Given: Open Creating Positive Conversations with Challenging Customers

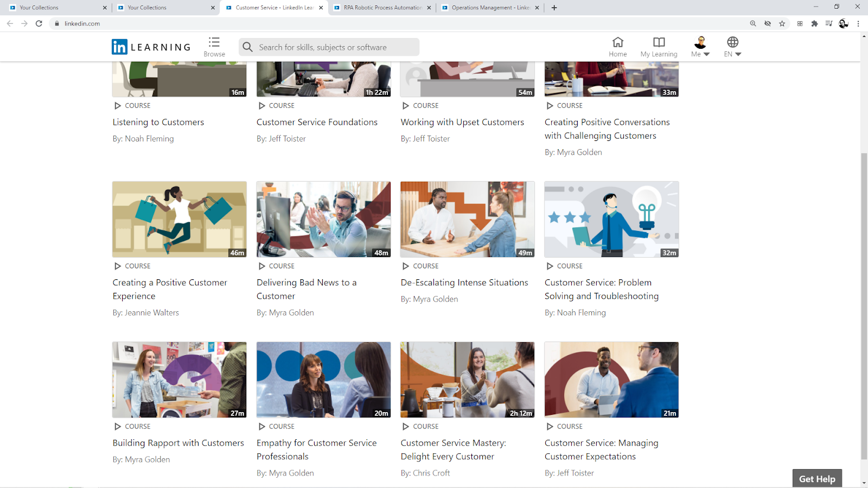Looking at the screenshot, I should coord(607,129).
